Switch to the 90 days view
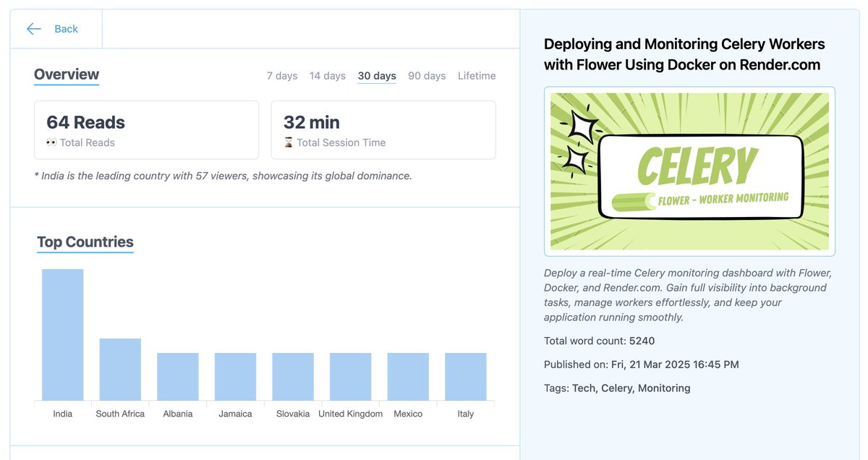Image resolution: width=868 pixels, height=460 pixels. tap(426, 75)
